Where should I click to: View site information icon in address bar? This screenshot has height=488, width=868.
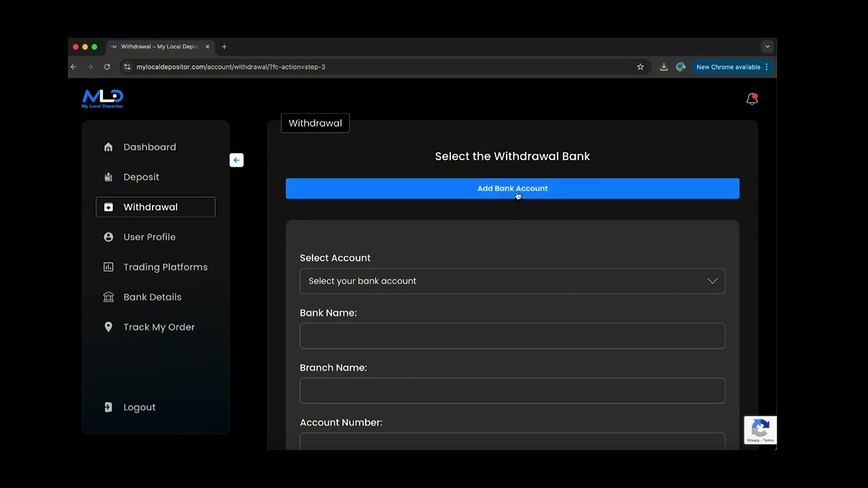pos(127,67)
